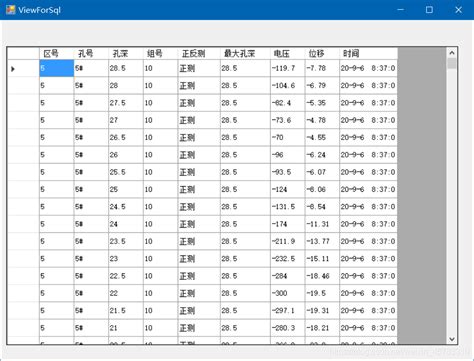Click the 电压 column header
Image resolution: width=474 pixels, height=361 pixels.
287,53
